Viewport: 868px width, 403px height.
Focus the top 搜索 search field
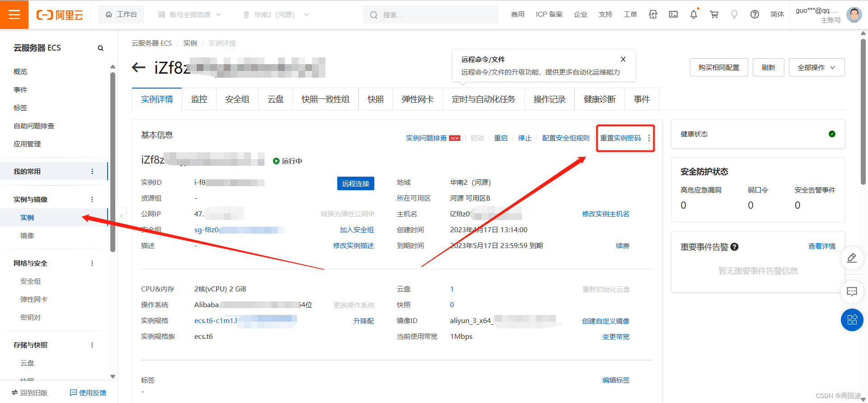click(431, 14)
